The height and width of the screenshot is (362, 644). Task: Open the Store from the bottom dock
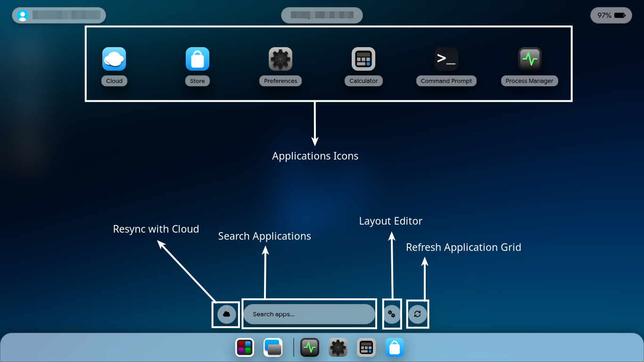point(395,348)
